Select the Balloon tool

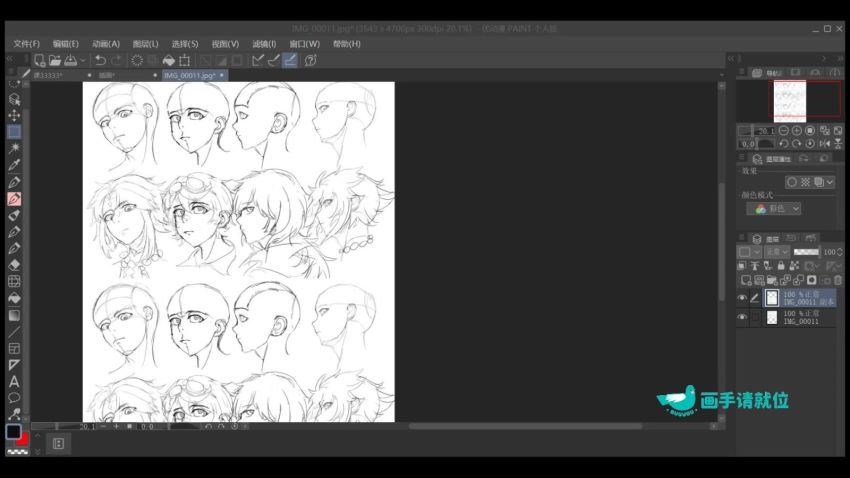pyautogui.click(x=14, y=398)
